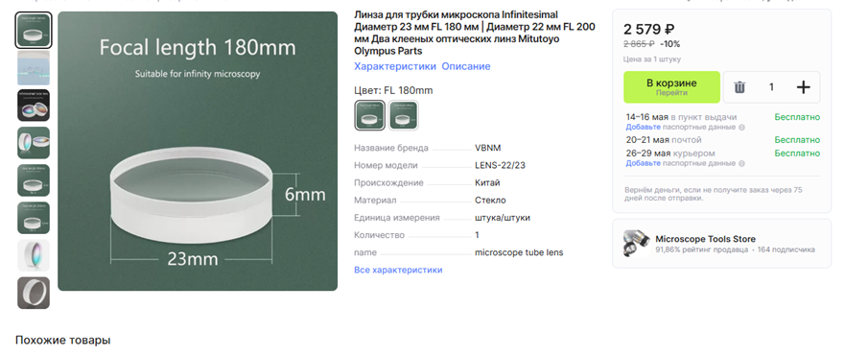
Task: Click the info icon next to the 26–29 мая passport note
Action: point(741,163)
